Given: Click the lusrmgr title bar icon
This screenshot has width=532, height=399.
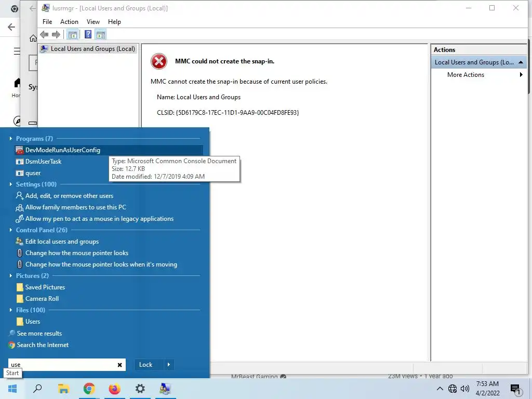Looking at the screenshot, I should coord(46,8).
